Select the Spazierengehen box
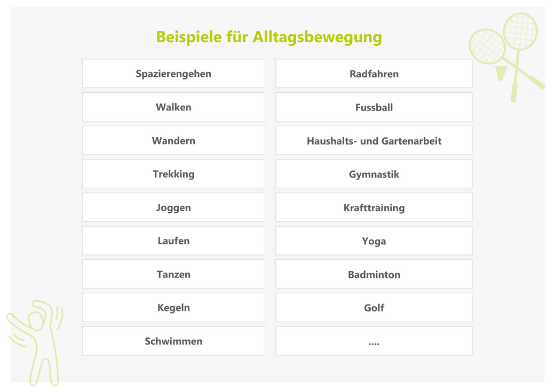The width and height of the screenshot is (555, 392). click(x=173, y=74)
